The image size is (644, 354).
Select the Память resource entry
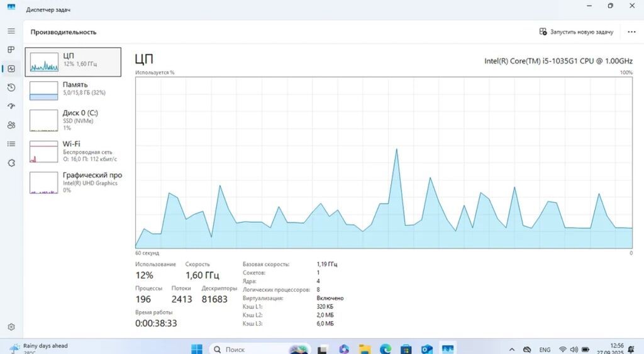(73, 90)
